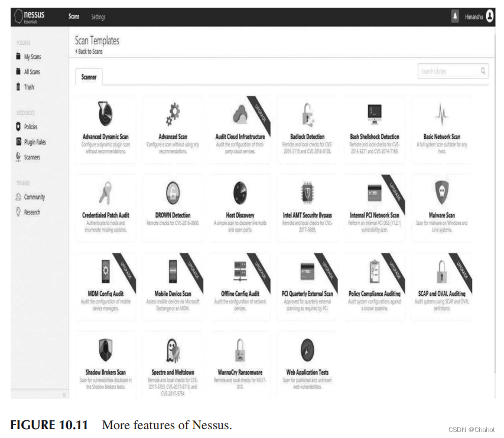Click the Research lightbulb icon in sidebar
504x438 pixels.
[18, 212]
